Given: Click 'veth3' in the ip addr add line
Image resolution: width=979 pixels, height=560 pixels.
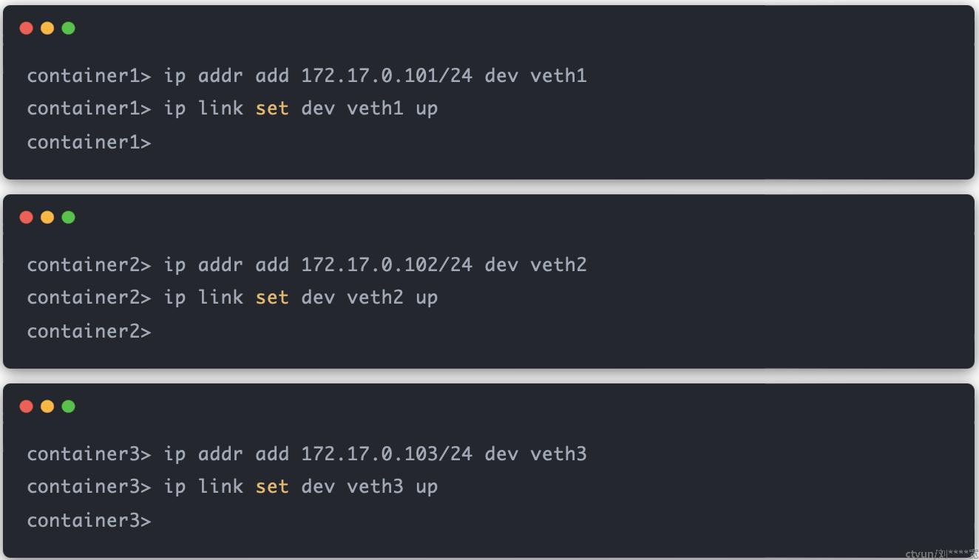Looking at the screenshot, I should [558, 454].
